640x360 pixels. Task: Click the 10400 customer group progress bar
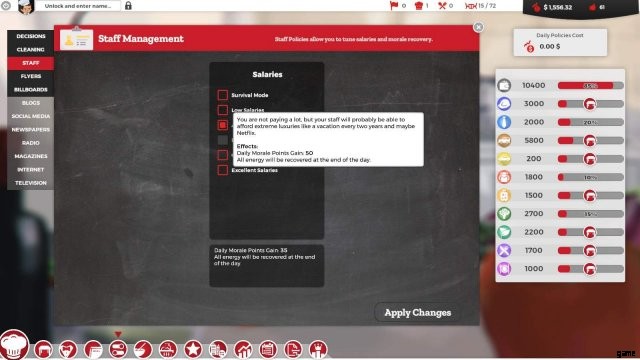pos(590,85)
